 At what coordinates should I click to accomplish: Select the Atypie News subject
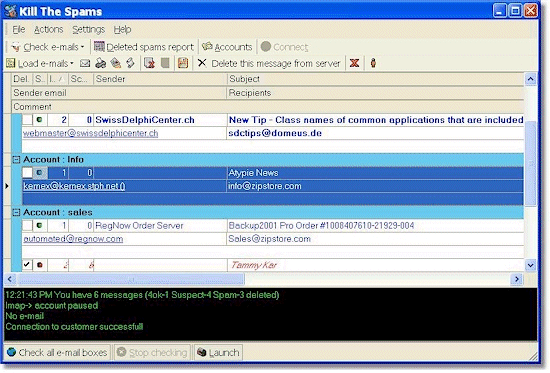253,173
